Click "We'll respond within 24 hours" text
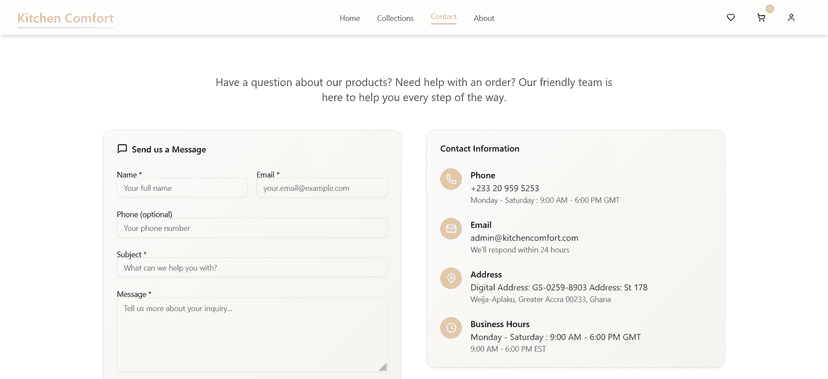828x379 pixels. pos(520,250)
